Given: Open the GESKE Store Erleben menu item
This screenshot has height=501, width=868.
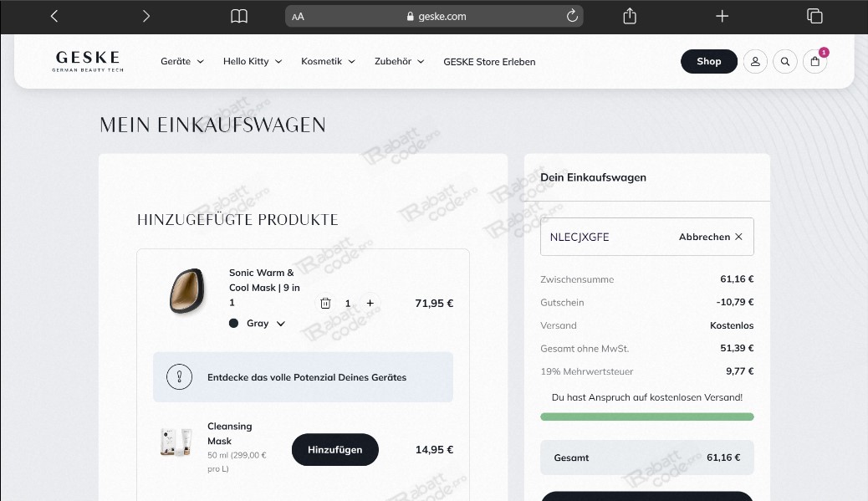Looking at the screenshot, I should tap(489, 61).
